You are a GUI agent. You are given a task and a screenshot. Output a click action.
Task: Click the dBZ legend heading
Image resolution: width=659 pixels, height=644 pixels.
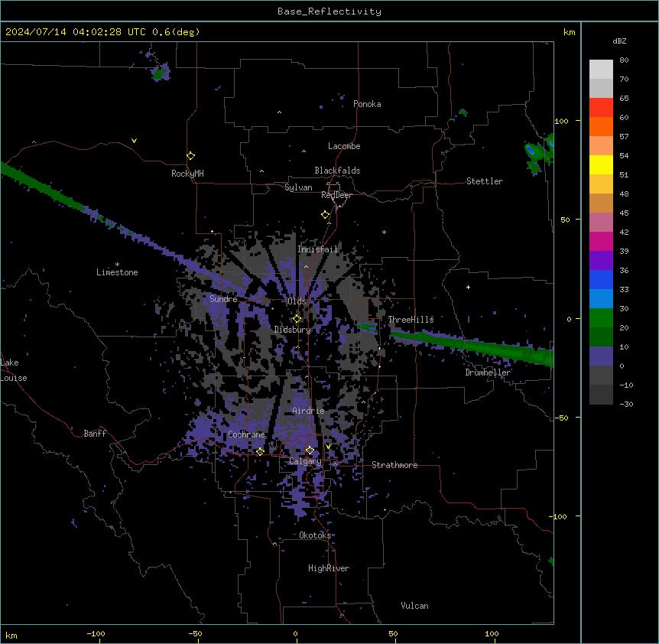[619, 41]
